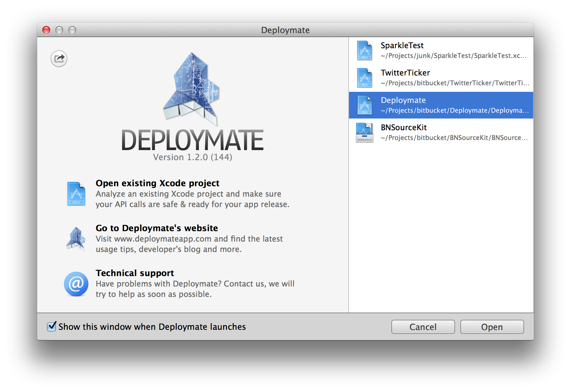Select the TwitterTicker recent project name
Screen dimensions: 571x392
(405, 73)
